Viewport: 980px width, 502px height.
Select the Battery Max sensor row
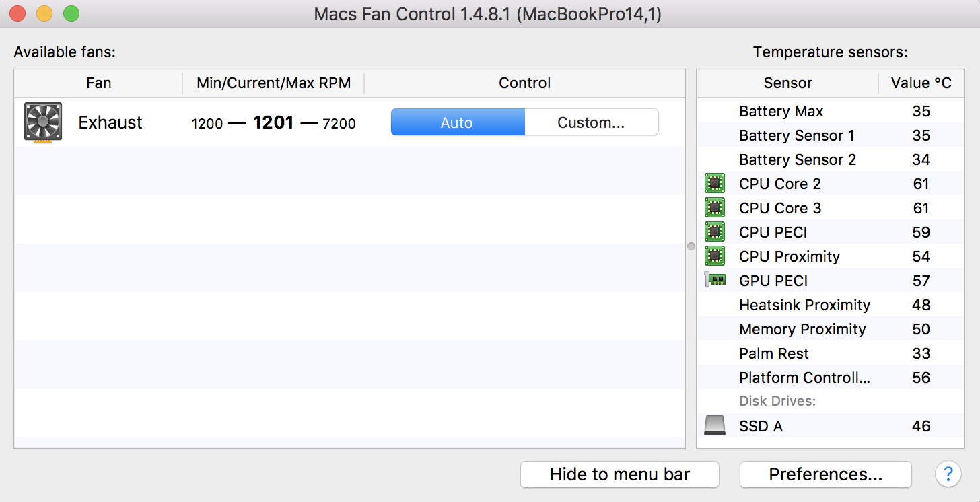click(830, 111)
